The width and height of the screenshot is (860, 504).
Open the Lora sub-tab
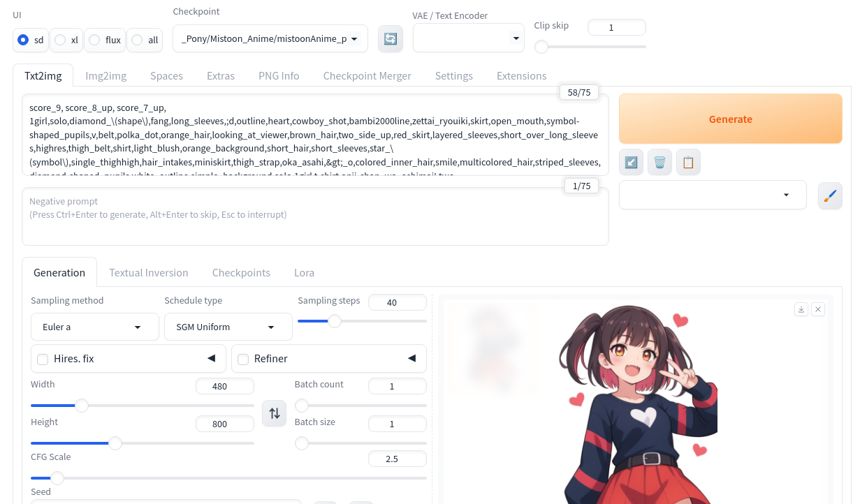[x=304, y=272]
